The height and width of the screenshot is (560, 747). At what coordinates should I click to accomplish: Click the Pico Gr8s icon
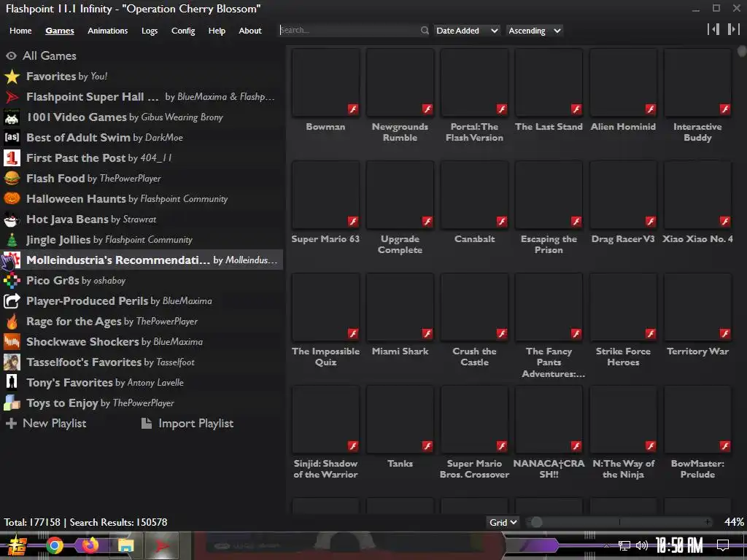(12, 281)
